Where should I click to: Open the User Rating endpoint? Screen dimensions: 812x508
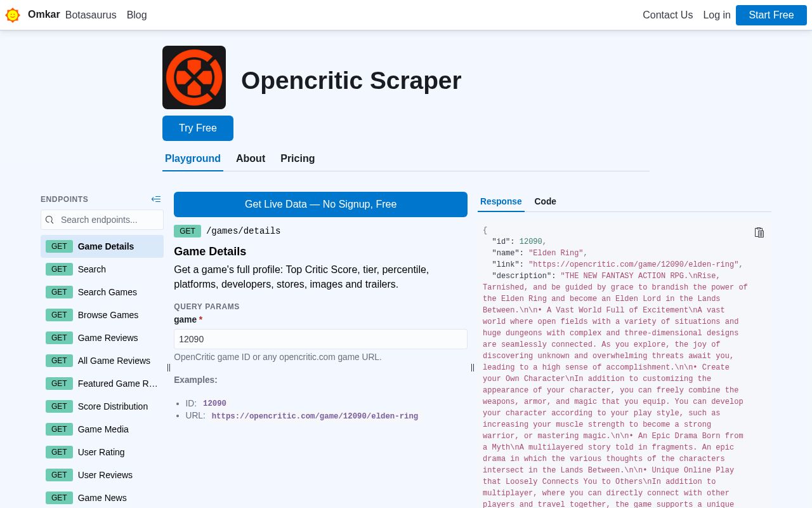(x=102, y=452)
